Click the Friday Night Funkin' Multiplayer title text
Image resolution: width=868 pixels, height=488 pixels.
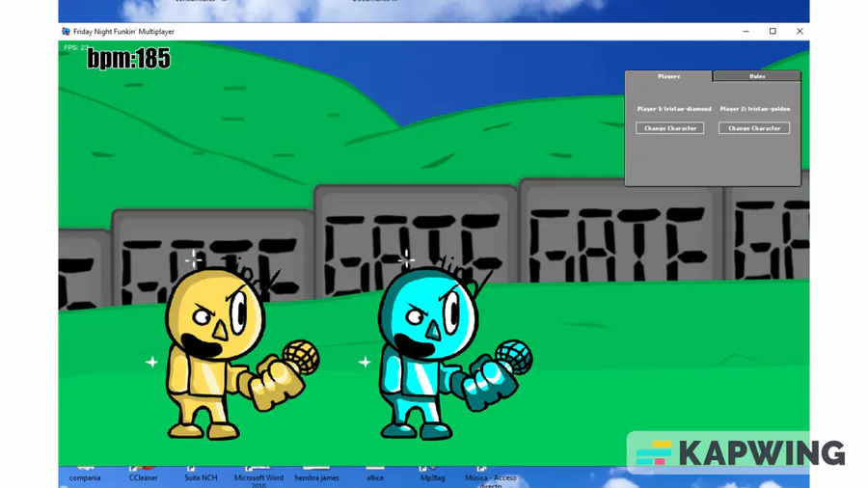point(124,32)
